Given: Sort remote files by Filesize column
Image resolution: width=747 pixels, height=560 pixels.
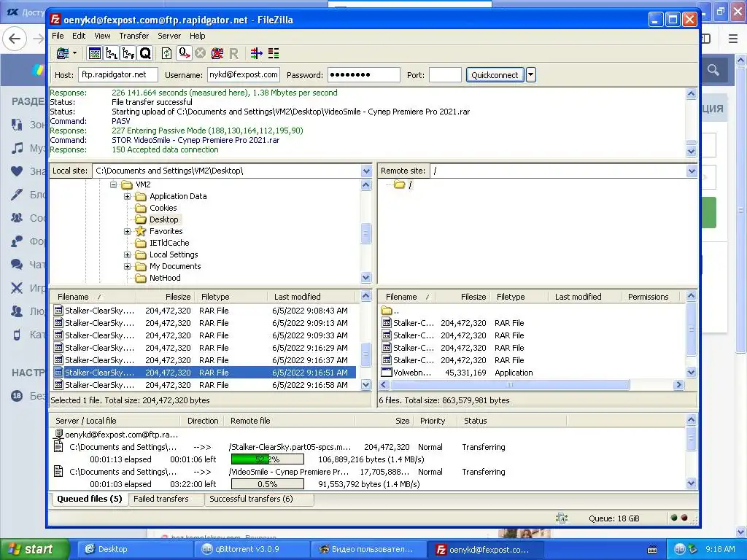Looking at the screenshot, I should 462,297.
